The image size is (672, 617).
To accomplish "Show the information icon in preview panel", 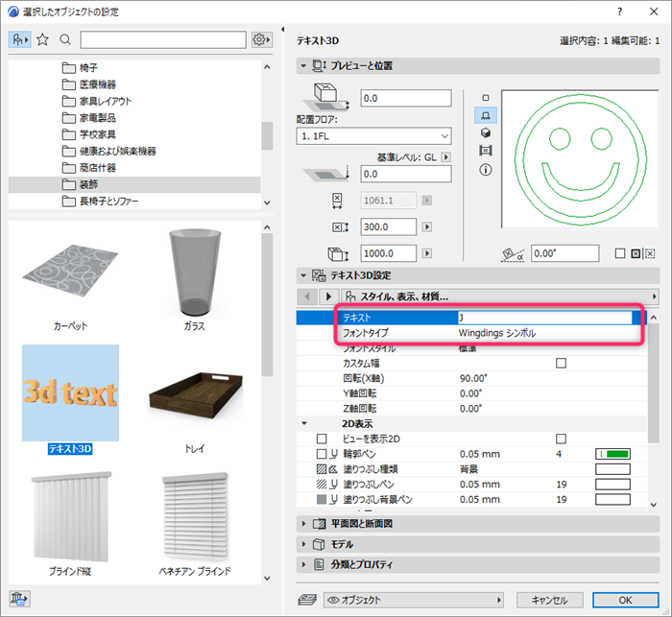I will pos(485,170).
